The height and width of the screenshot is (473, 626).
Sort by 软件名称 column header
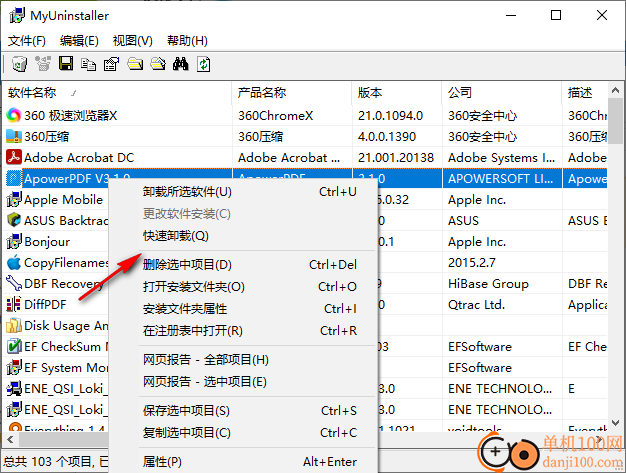point(117,93)
